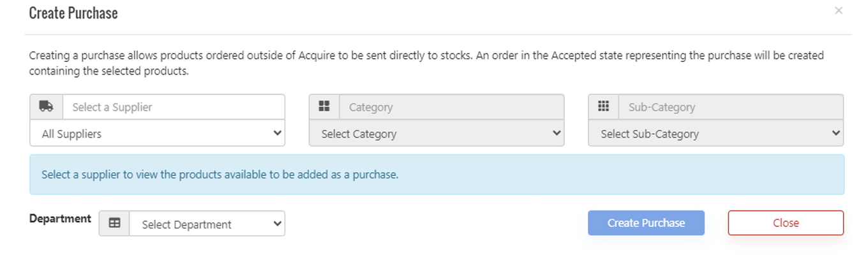This screenshot has height=255, width=868.
Task: Click the Select Department chevron arrow
Action: pyautogui.click(x=277, y=224)
